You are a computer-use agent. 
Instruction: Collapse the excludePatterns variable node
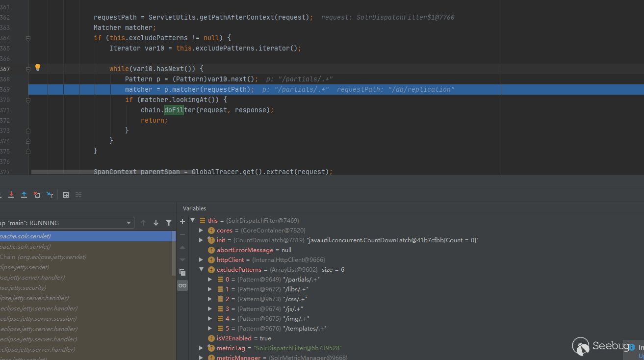pyautogui.click(x=201, y=270)
